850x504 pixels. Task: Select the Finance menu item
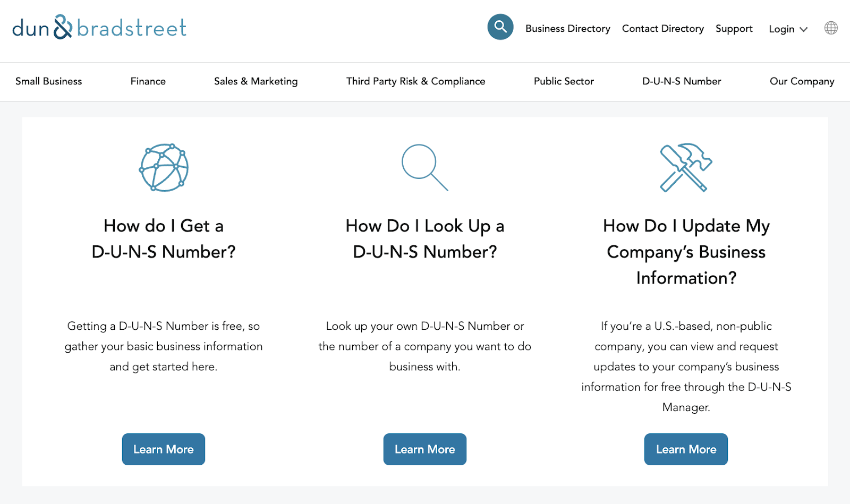click(x=148, y=81)
